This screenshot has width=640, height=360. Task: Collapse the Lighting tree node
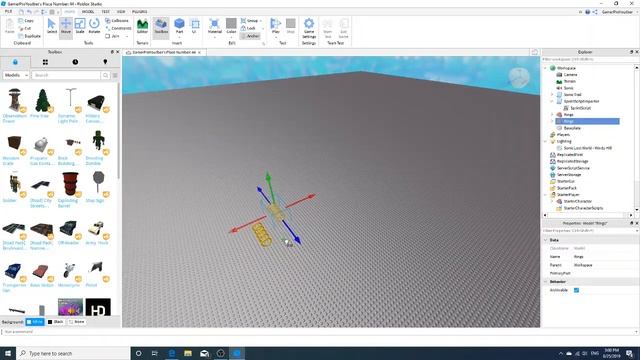(x=545, y=141)
